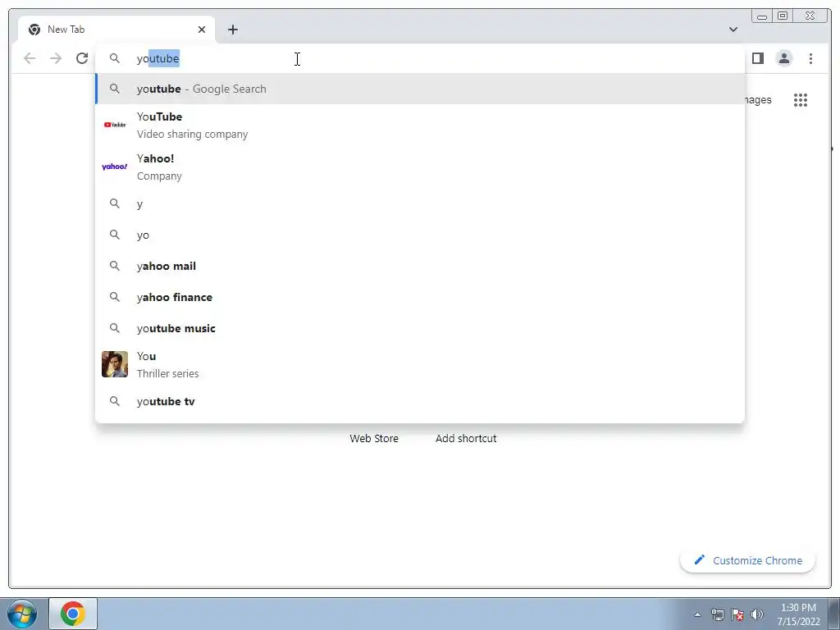The height and width of the screenshot is (630, 840).
Task: Select 'yahoo mail' suggestion
Action: coord(420,266)
